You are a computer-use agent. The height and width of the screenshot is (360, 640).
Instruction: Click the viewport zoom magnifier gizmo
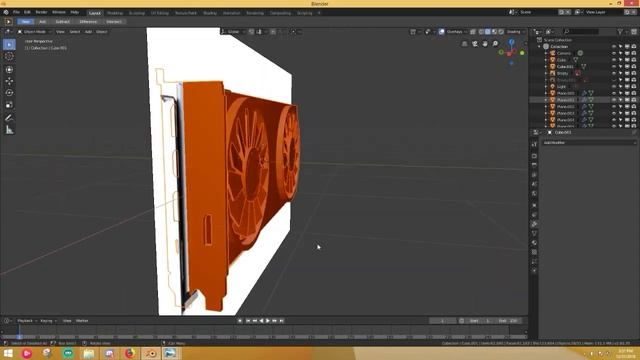[495, 43]
